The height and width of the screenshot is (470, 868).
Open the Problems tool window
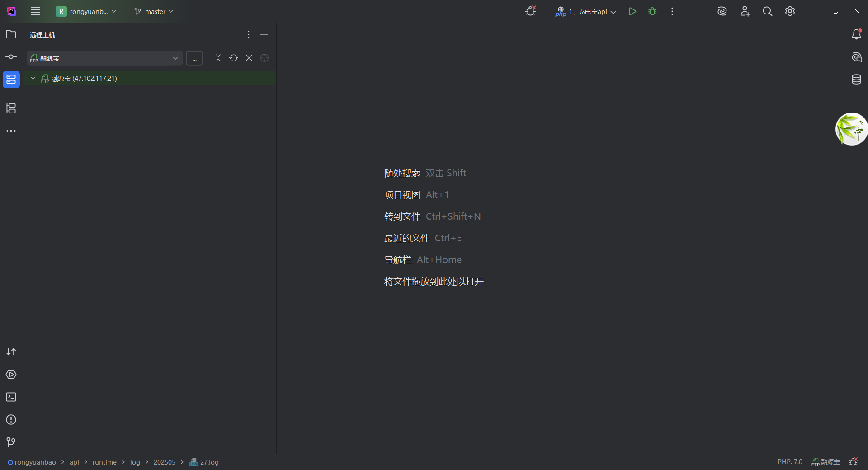pos(11,420)
